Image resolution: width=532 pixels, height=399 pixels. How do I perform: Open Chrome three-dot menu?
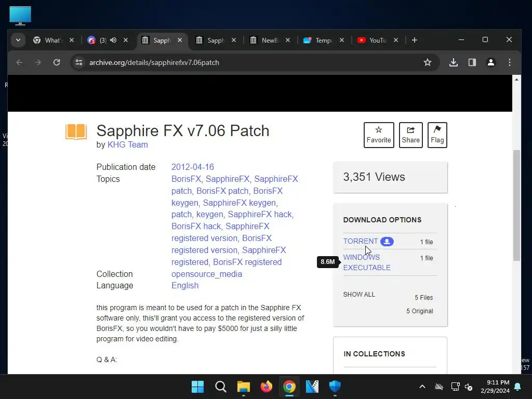point(509,62)
